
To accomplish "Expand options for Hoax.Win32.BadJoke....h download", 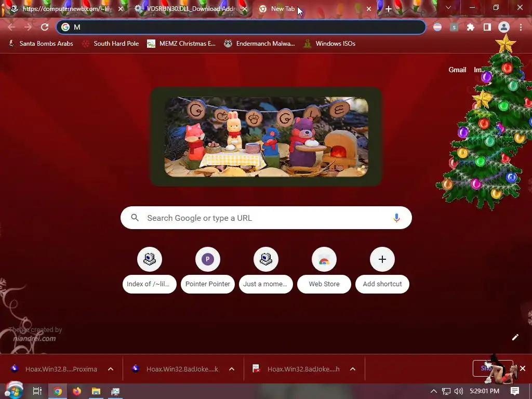I will click(x=353, y=369).
